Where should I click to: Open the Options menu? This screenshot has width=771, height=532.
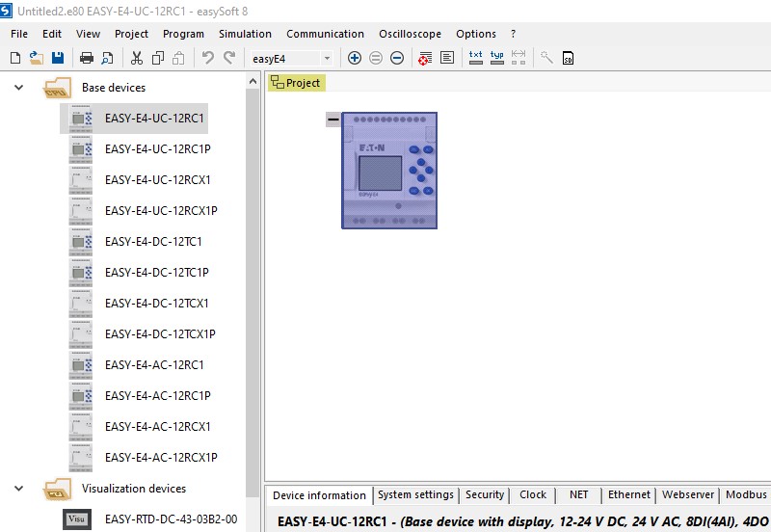point(475,34)
